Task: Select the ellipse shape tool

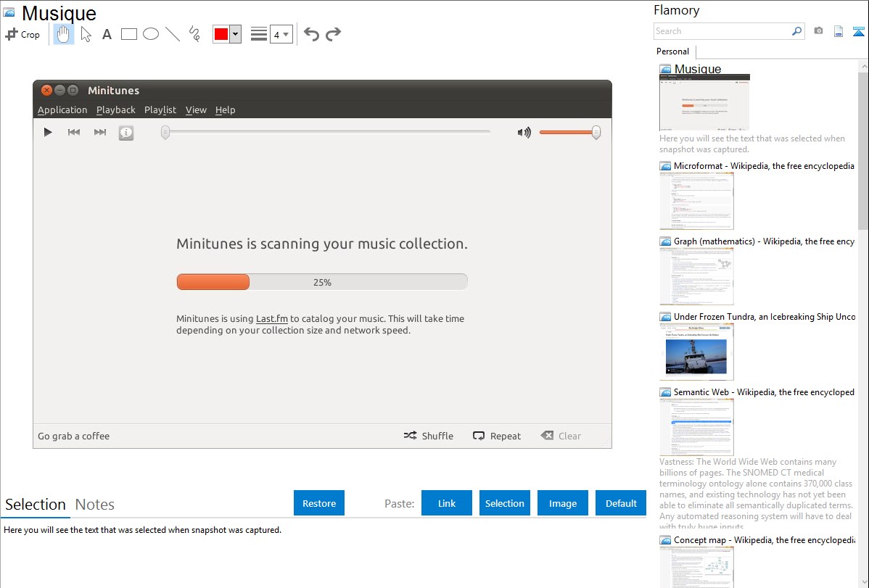Action: pos(151,34)
